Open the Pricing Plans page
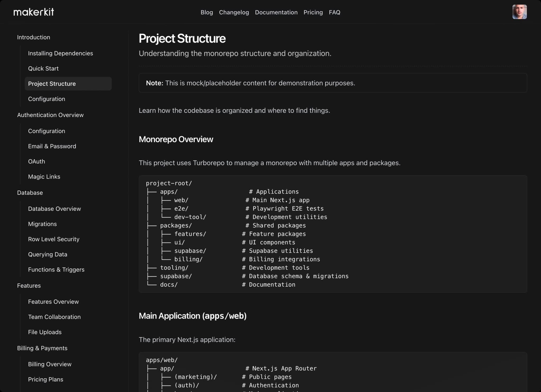The height and width of the screenshot is (392, 541). click(x=45, y=379)
